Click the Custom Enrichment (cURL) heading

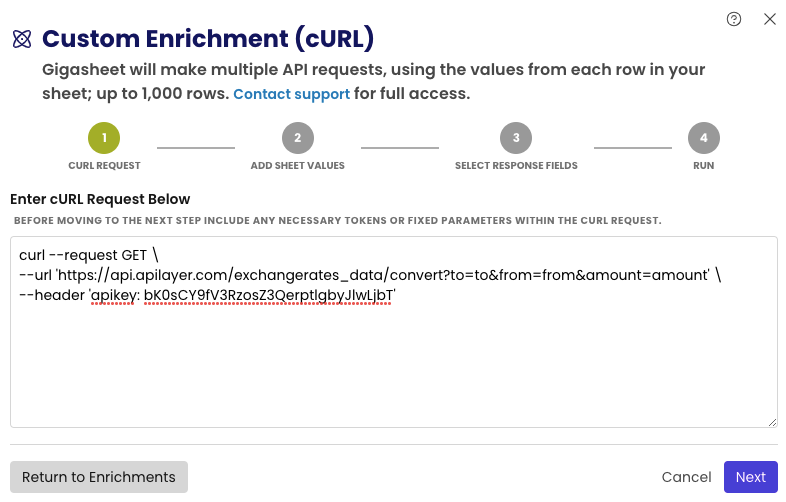point(208,39)
